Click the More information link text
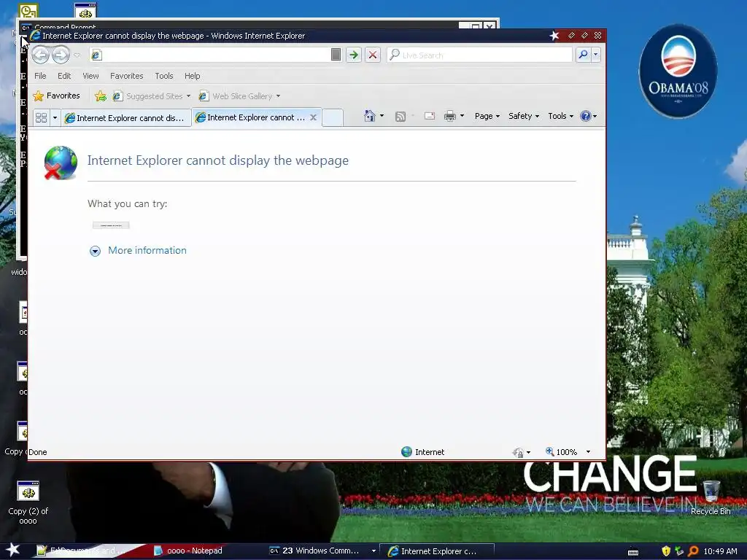747x560 pixels. click(x=147, y=251)
